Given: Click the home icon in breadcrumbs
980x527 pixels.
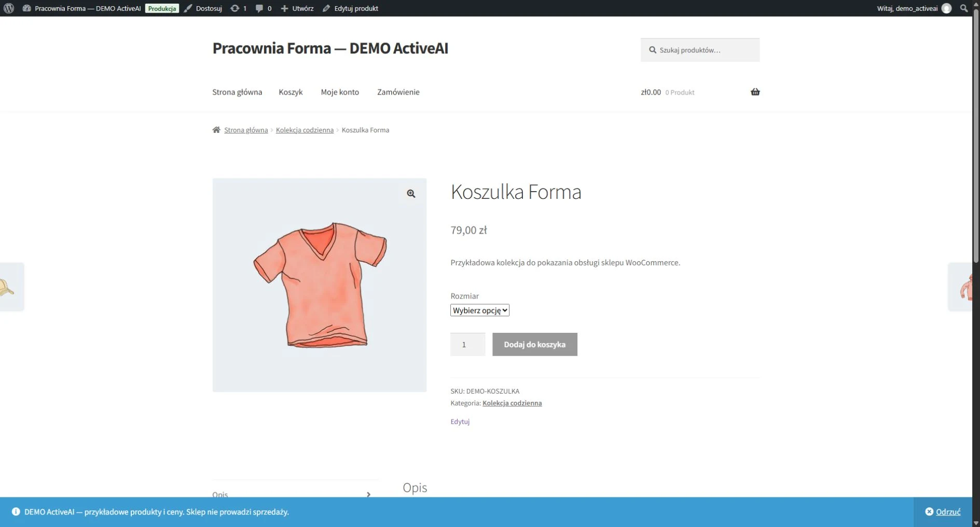Looking at the screenshot, I should coord(216,130).
